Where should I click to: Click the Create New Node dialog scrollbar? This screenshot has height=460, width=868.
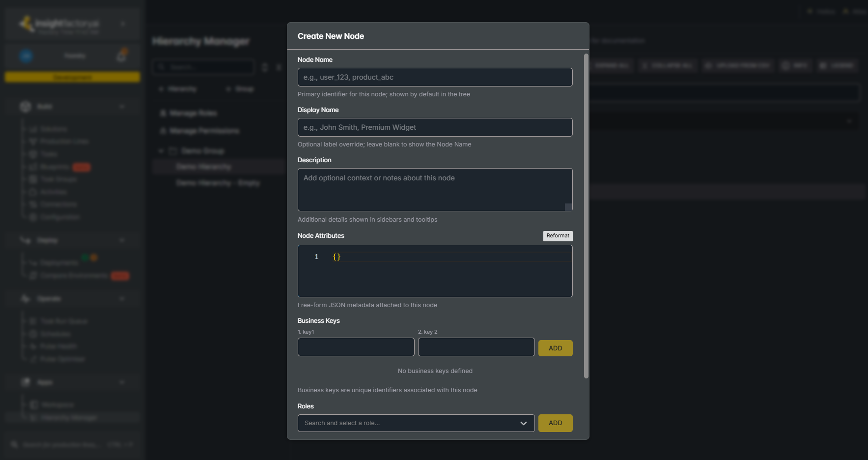[x=586, y=216]
